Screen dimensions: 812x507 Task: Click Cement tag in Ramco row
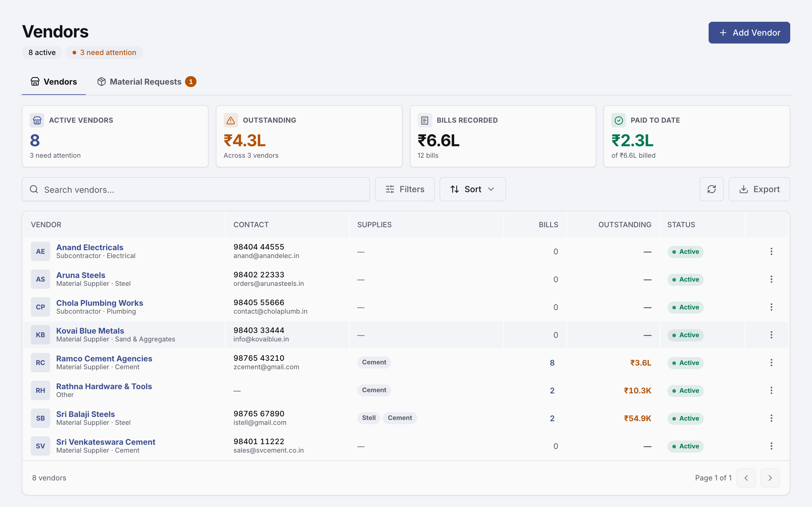click(x=374, y=362)
